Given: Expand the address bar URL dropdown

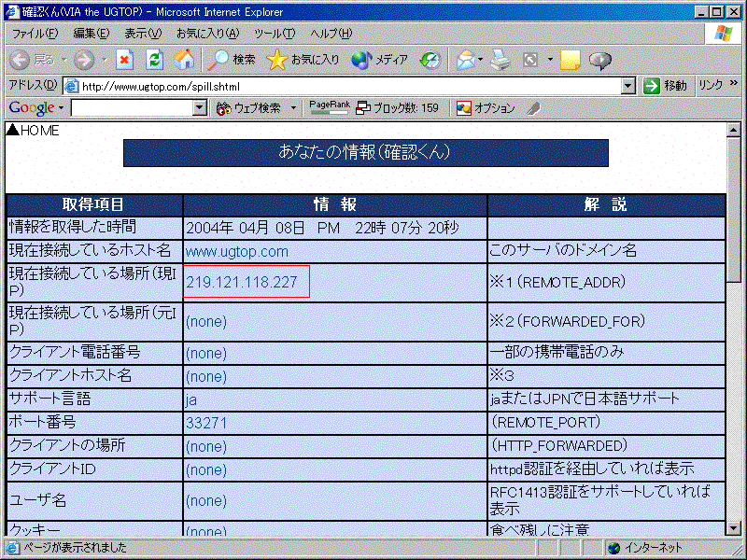Looking at the screenshot, I should (x=628, y=86).
